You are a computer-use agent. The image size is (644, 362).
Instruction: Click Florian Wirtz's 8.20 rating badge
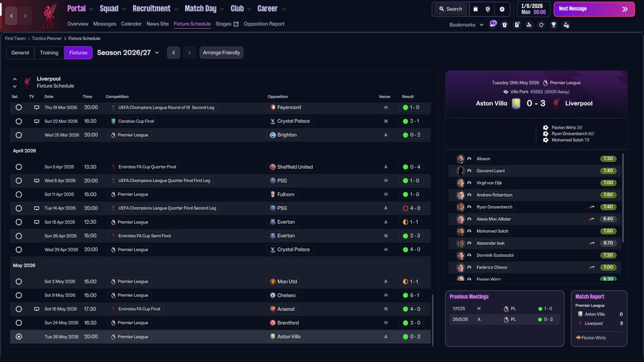[x=608, y=279]
